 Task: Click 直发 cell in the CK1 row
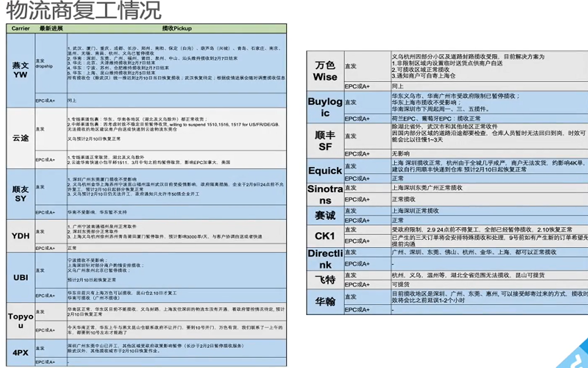tap(367, 230)
